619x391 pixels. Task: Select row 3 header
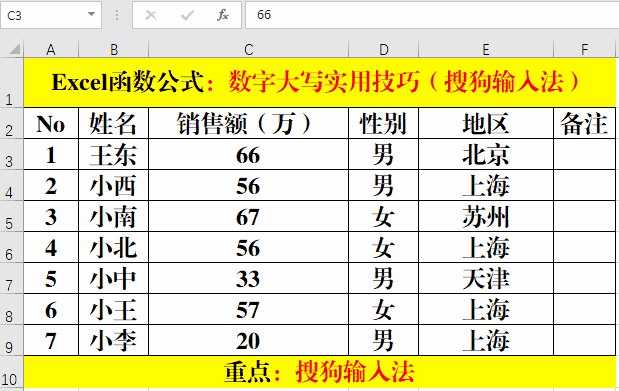click(x=11, y=154)
